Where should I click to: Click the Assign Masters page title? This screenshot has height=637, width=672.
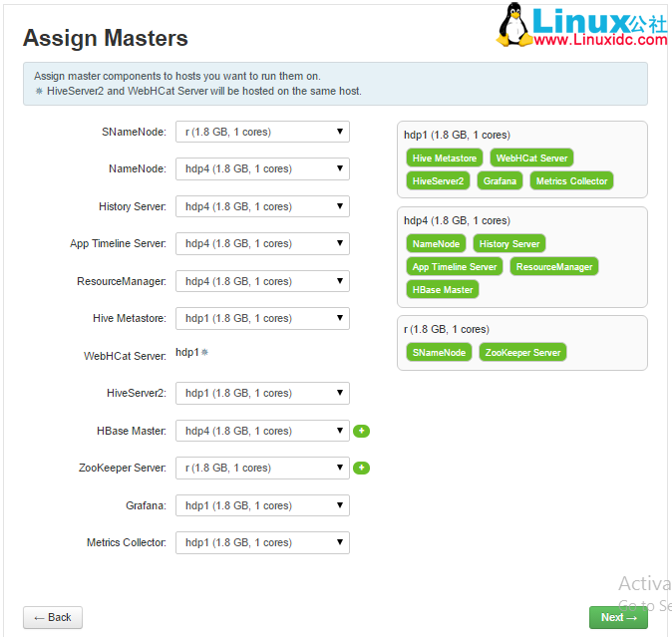pos(106,38)
